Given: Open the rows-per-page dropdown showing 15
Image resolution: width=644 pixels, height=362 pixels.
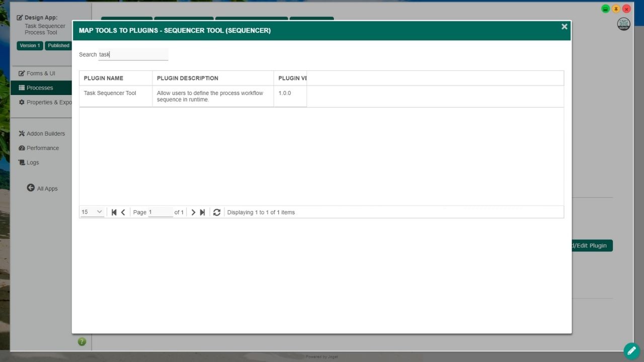Looking at the screenshot, I should click(92, 212).
